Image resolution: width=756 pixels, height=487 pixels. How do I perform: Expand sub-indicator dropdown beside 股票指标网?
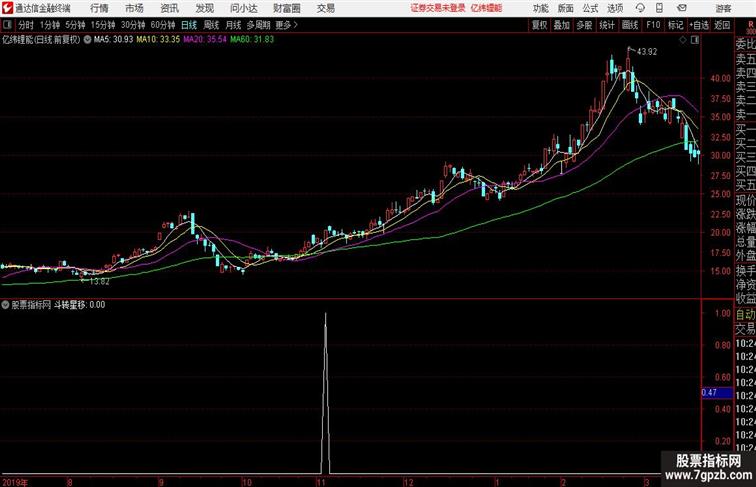tap(5, 305)
